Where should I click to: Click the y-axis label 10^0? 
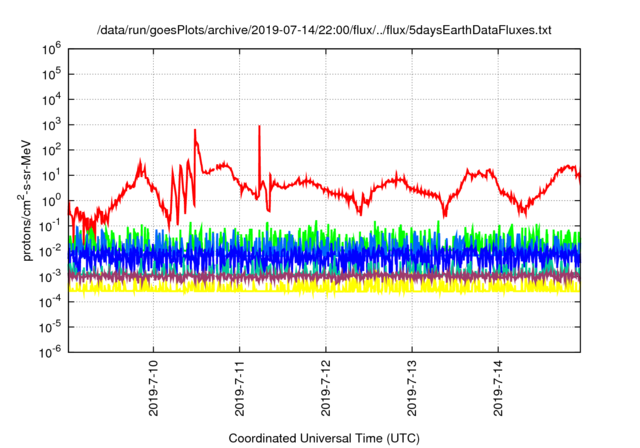[x=51, y=201]
